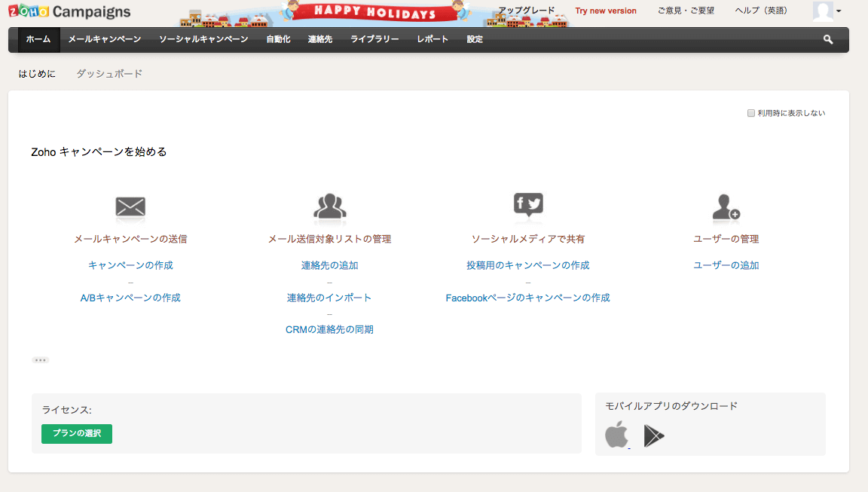868x492 pixels.
Task: Check the 利用時に表示しない checkbox
Action: click(751, 113)
